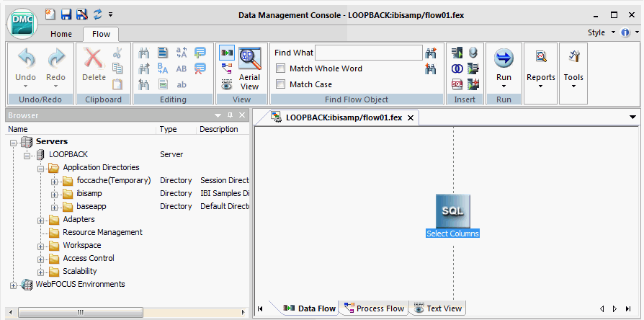Click in the Find What input field
Viewport: 644px width, 320px height.
point(368,53)
